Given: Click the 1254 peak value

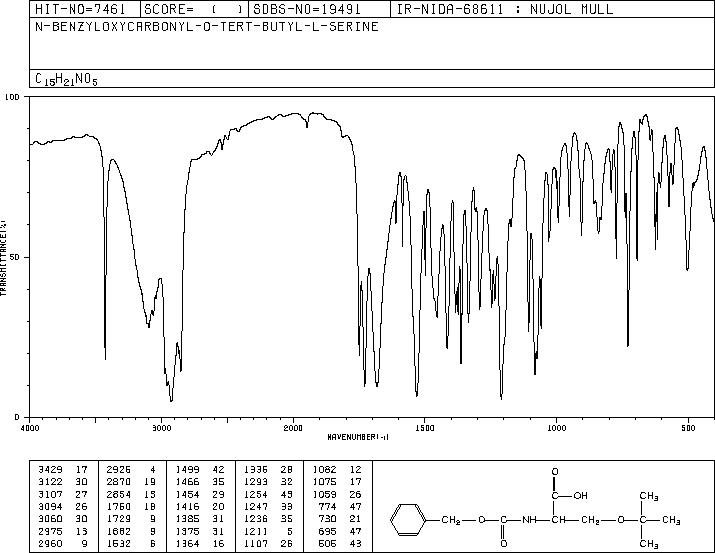Looking at the screenshot, I should pos(256,494).
